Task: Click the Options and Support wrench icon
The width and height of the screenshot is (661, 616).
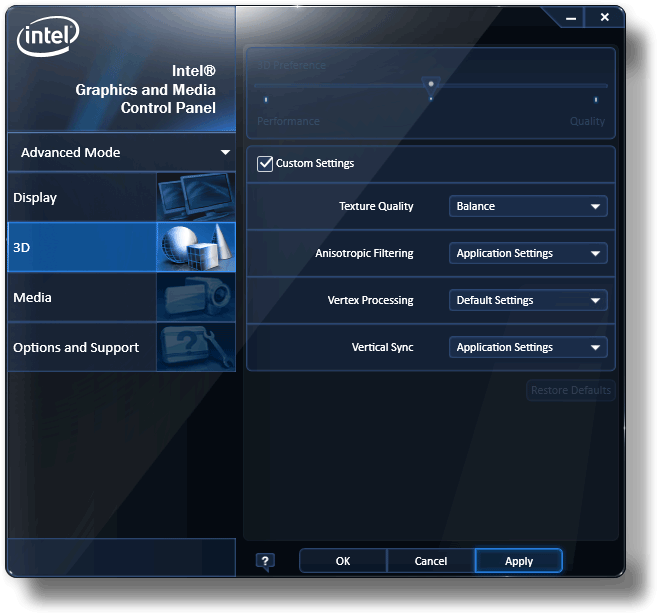Action: coord(196,347)
